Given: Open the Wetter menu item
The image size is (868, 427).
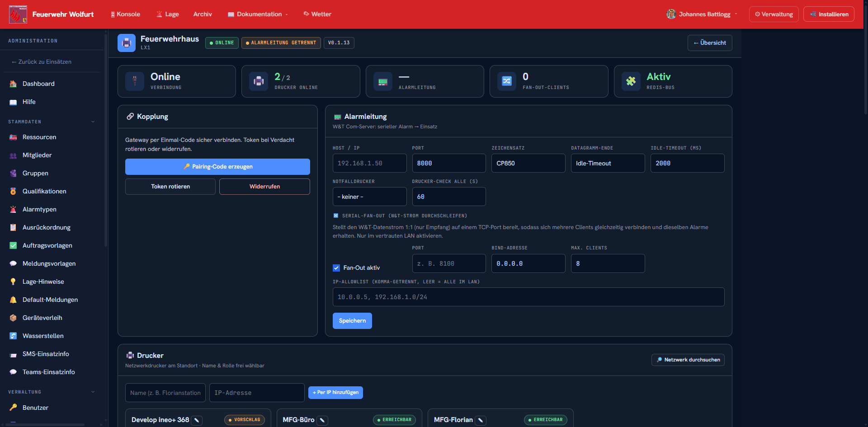Looking at the screenshot, I should [317, 14].
